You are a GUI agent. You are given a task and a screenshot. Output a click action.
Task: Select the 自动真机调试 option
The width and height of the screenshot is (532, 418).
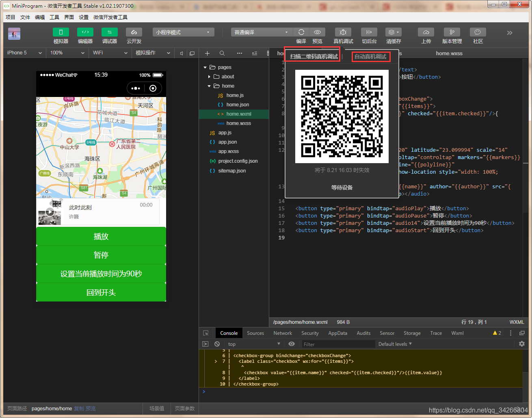pos(370,56)
